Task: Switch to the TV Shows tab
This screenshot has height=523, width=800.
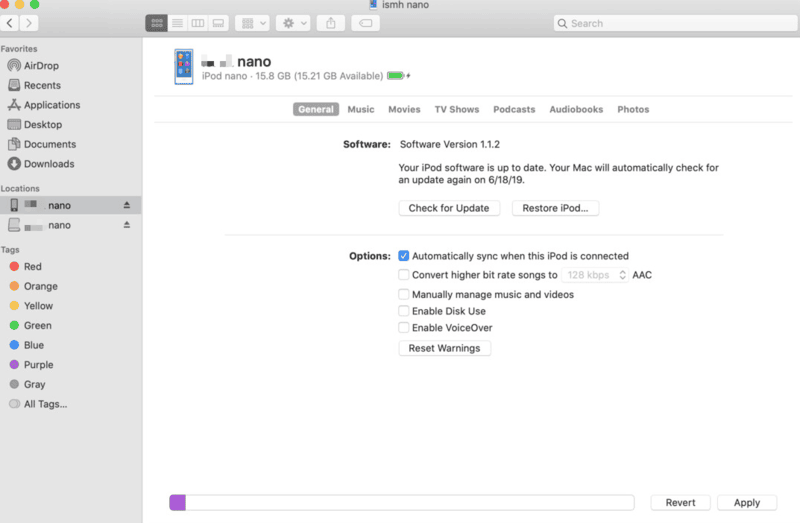Action: tap(457, 109)
